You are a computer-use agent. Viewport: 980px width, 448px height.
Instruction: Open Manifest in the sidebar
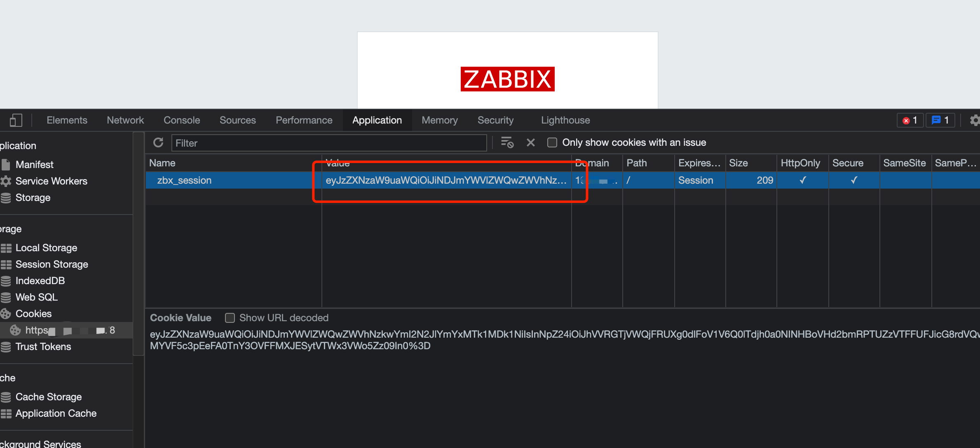(35, 165)
